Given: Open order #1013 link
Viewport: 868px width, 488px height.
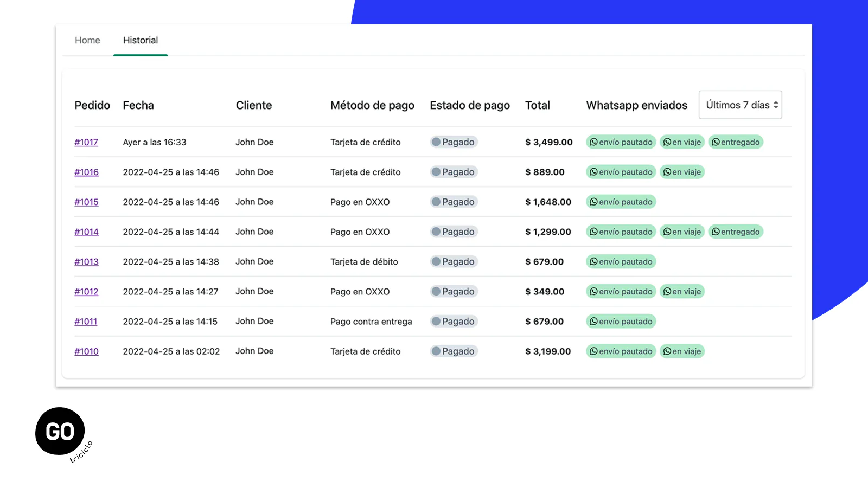Looking at the screenshot, I should coord(86,261).
